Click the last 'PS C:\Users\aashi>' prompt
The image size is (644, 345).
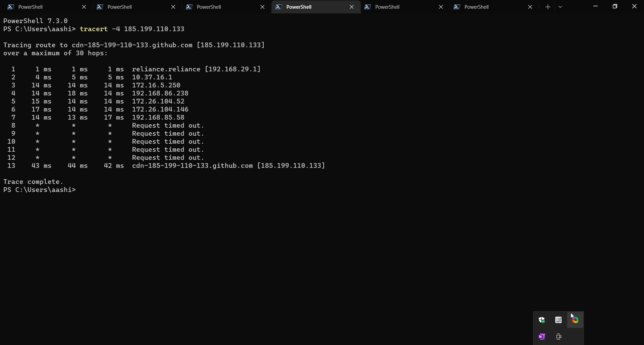click(40, 190)
